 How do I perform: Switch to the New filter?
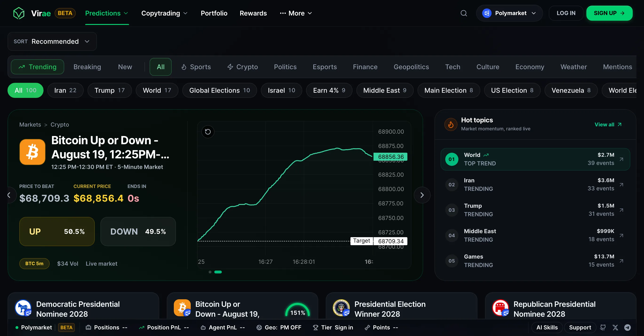pos(125,67)
